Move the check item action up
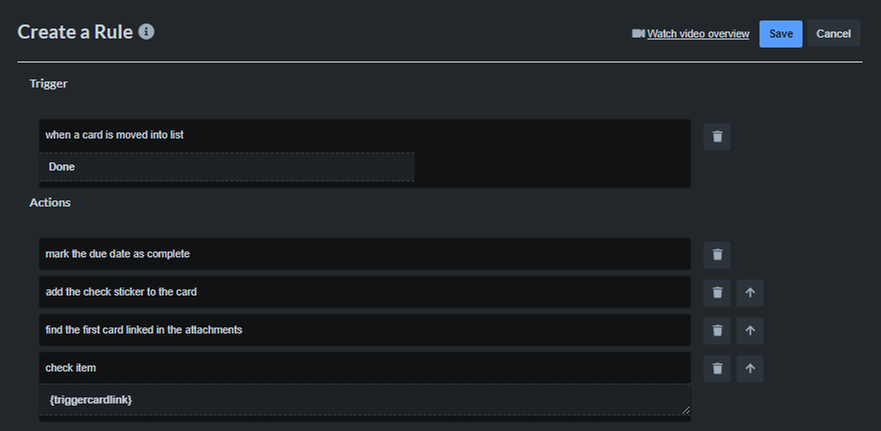 pos(750,369)
